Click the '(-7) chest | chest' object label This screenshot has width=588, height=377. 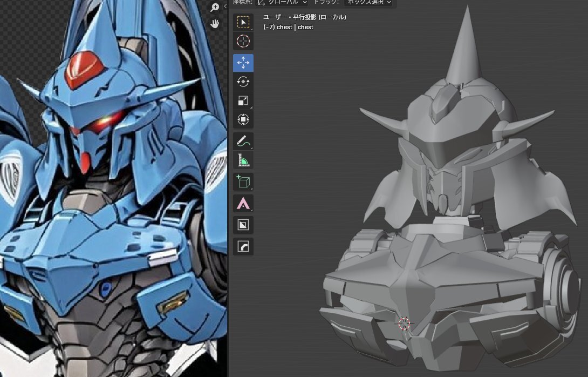[289, 27]
